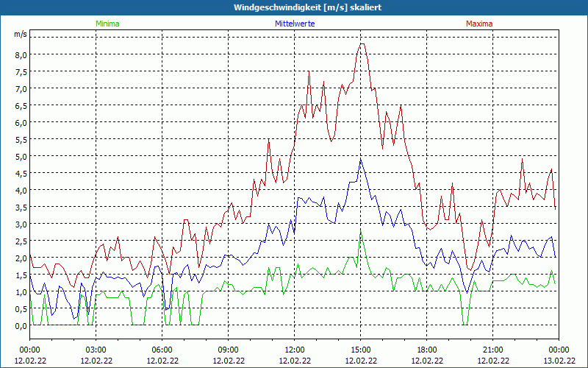The width and height of the screenshot is (588, 368).
Task: Click the '4,5' y-axis value
Action: point(21,173)
